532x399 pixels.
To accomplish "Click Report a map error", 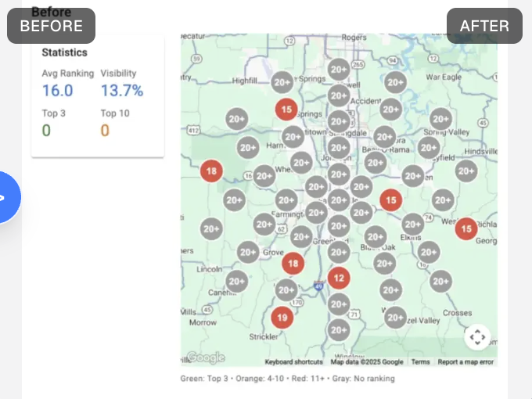I will [x=465, y=362].
